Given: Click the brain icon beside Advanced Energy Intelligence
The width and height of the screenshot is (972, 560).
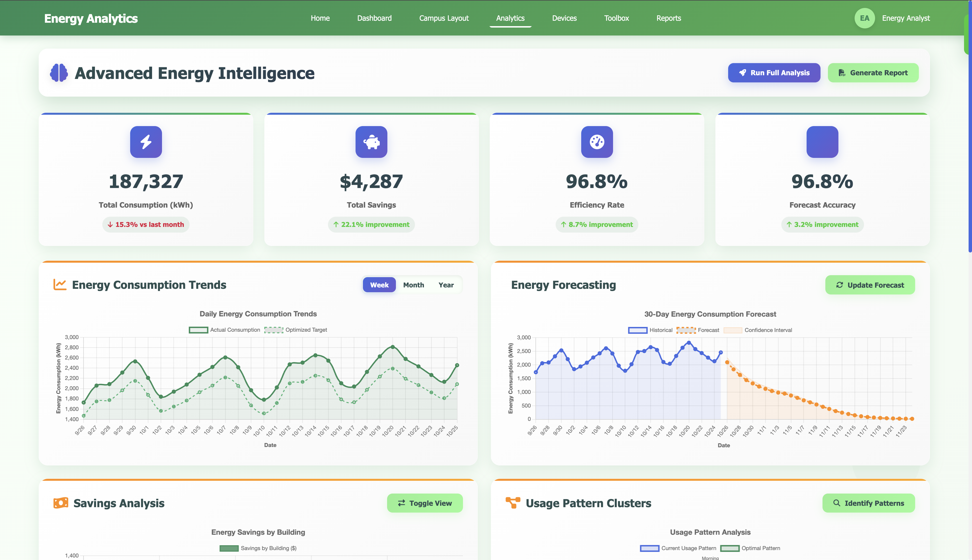Looking at the screenshot, I should click(59, 73).
